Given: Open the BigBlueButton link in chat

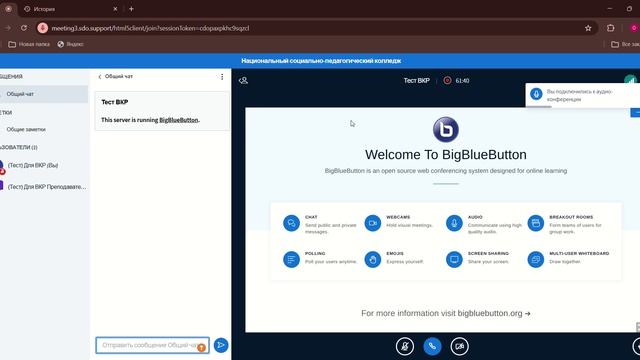Looking at the screenshot, I should tap(179, 120).
